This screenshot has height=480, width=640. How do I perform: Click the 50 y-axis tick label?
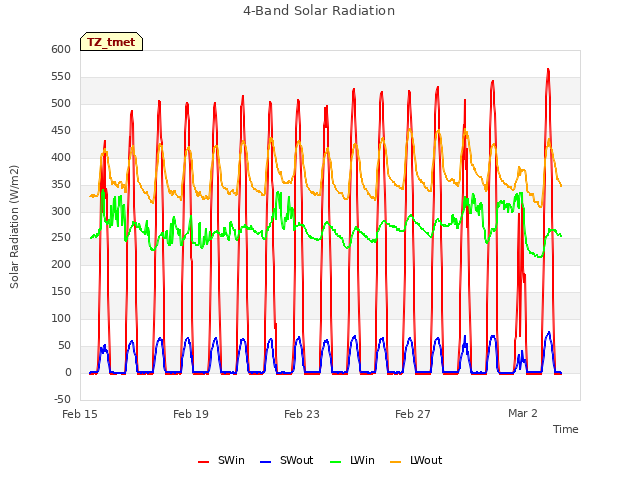[x=65, y=345]
